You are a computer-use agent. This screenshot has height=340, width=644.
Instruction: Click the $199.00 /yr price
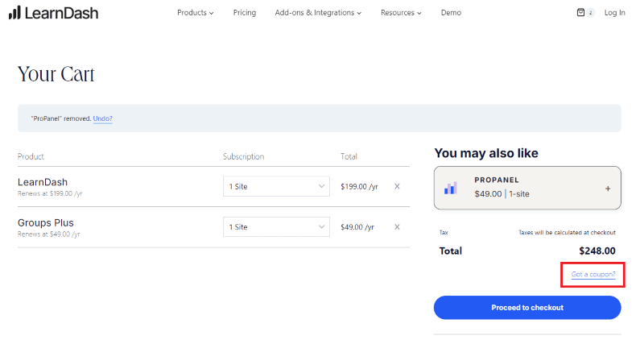[359, 187]
